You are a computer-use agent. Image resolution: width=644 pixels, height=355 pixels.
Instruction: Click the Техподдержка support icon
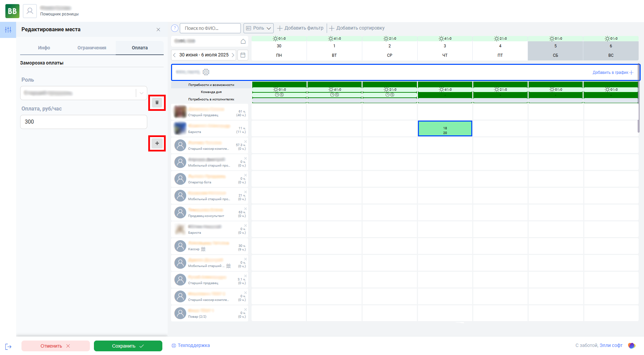point(174,346)
